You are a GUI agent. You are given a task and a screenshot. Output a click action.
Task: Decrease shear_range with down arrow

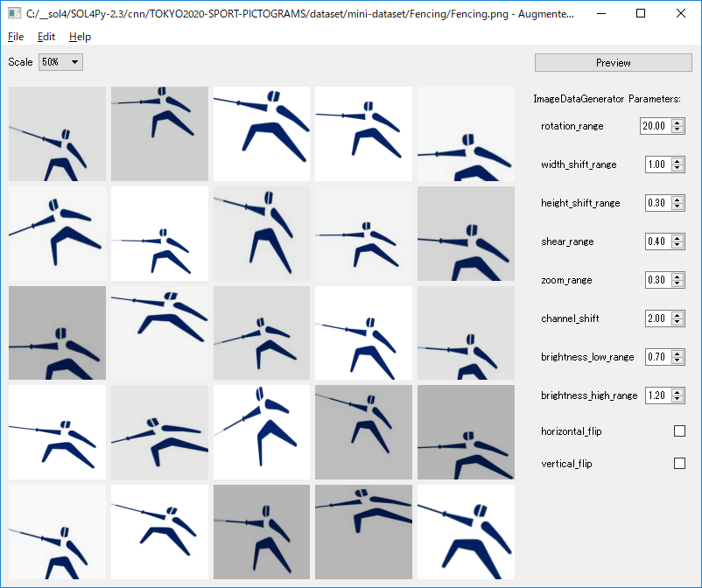click(x=677, y=245)
